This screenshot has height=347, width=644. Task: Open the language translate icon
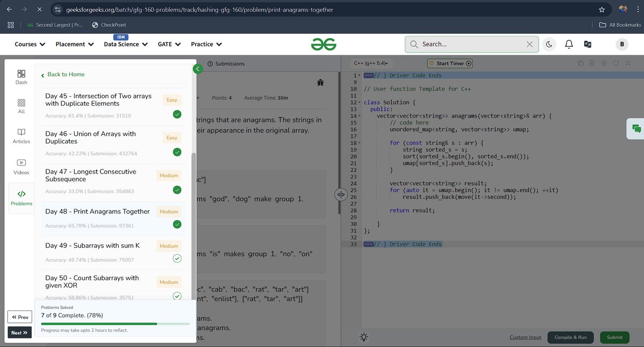click(x=588, y=44)
